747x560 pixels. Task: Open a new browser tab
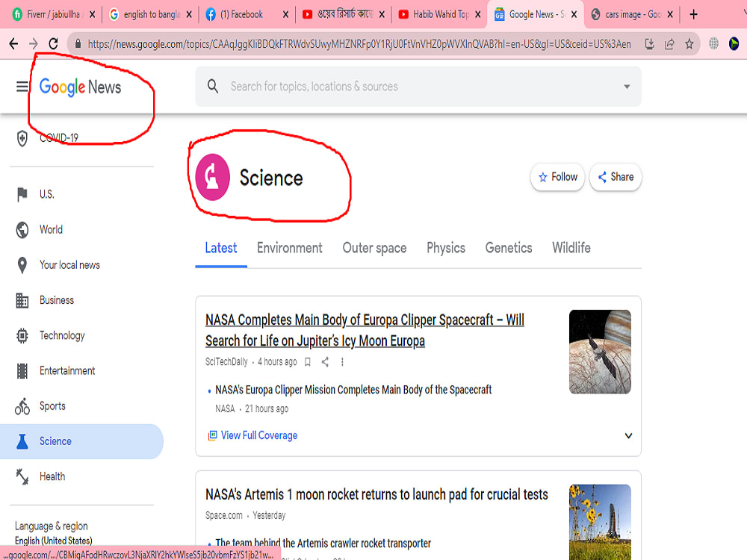click(694, 14)
